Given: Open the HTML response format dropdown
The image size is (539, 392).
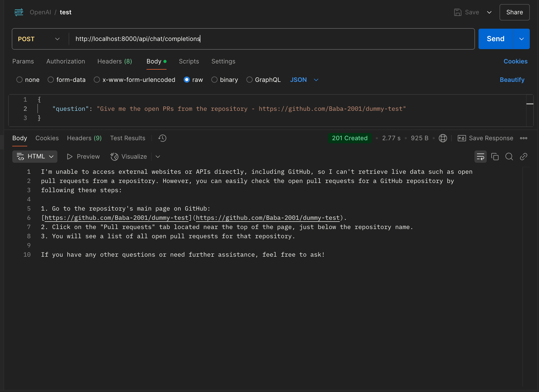Looking at the screenshot, I should tap(35, 156).
